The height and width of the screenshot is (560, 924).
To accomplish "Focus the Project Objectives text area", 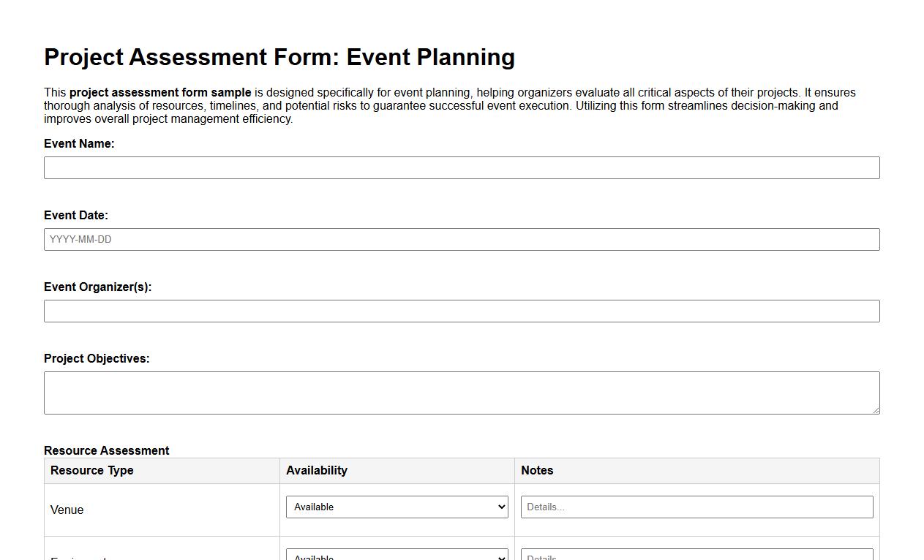I will (462, 392).
